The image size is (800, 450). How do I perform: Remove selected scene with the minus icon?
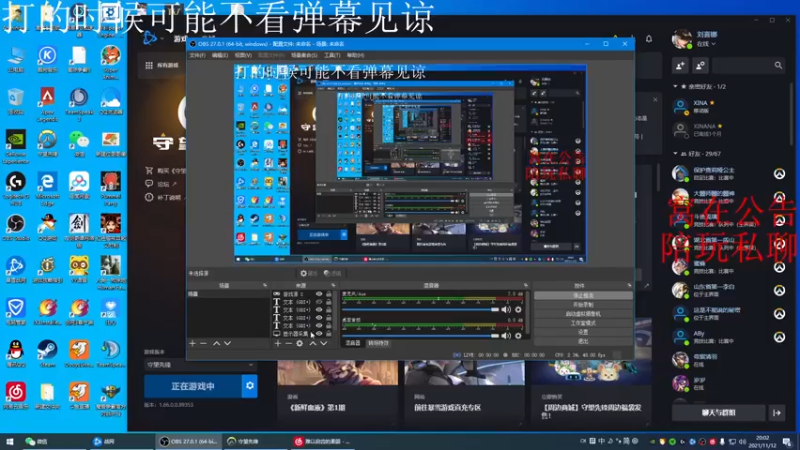[203, 343]
